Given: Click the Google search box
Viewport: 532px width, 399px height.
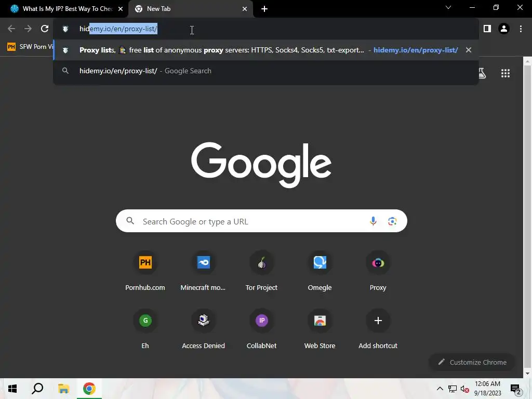Looking at the screenshot, I should point(261,221).
